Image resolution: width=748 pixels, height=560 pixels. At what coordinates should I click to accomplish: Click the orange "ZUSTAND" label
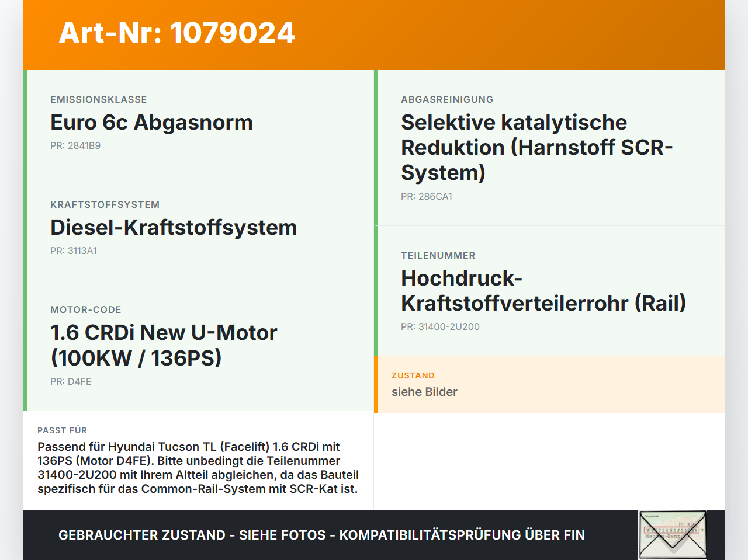tap(413, 375)
